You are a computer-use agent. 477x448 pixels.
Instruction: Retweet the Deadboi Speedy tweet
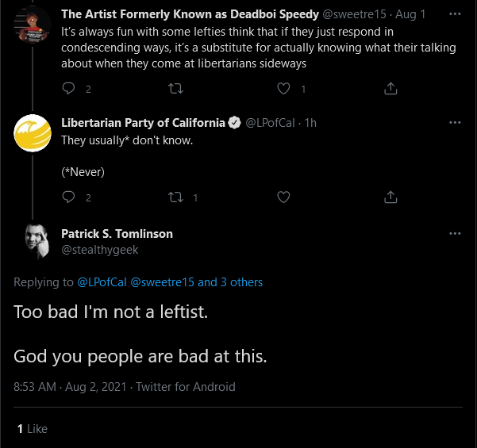click(x=176, y=89)
